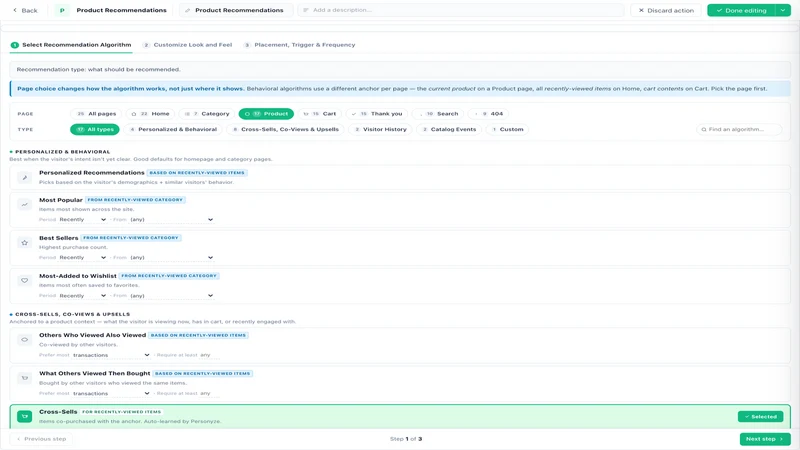Select Most-Added to Wishlist algorithm title

point(78,276)
